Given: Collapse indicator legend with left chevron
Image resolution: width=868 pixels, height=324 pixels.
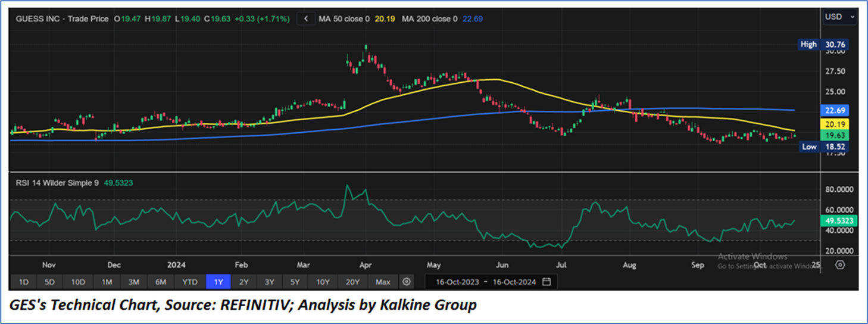Looking at the screenshot, I should pos(306,18).
